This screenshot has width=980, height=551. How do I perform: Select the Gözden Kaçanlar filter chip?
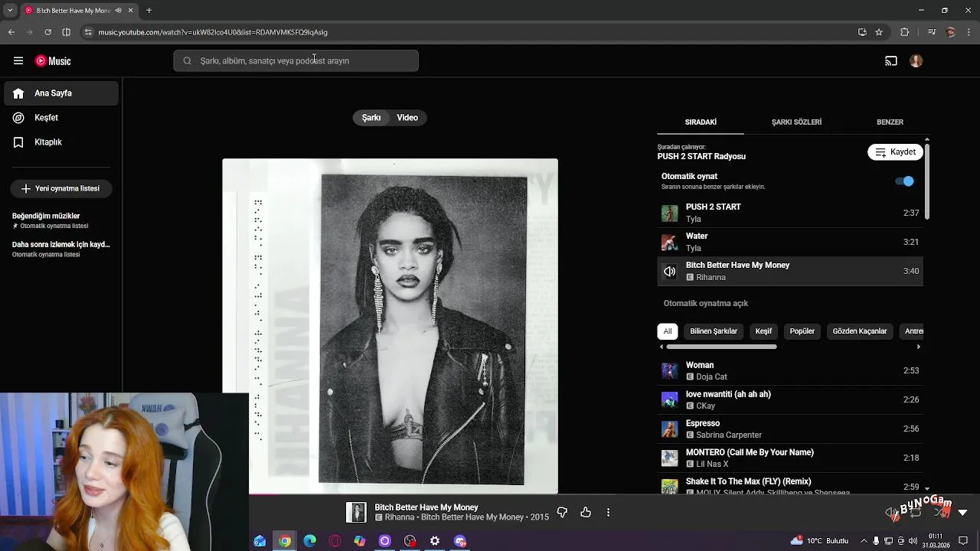[x=860, y=331]
